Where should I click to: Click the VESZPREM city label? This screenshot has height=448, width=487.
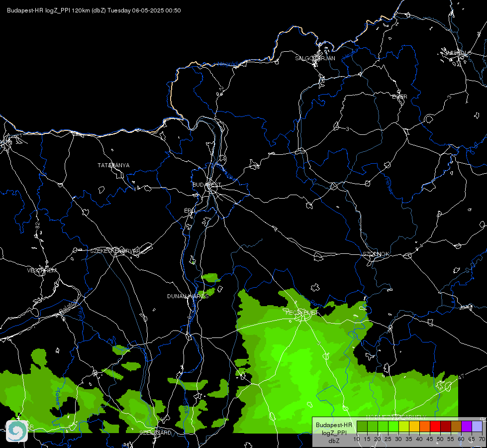click(42, 270)
